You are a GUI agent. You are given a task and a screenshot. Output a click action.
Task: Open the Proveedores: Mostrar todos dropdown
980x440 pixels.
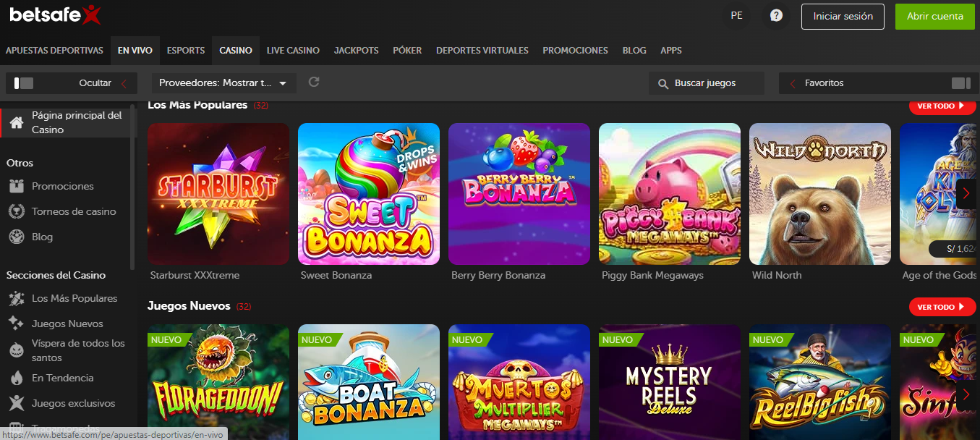tap(223, 82)
